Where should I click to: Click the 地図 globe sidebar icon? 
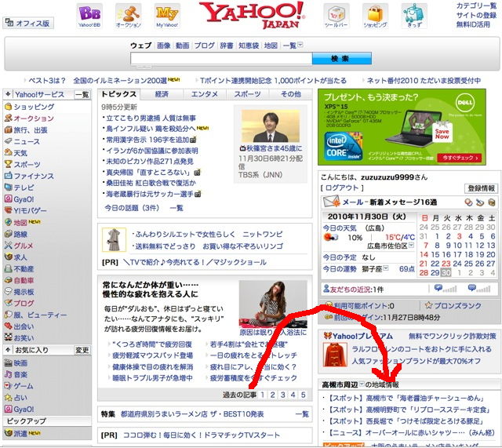point(8,222)
